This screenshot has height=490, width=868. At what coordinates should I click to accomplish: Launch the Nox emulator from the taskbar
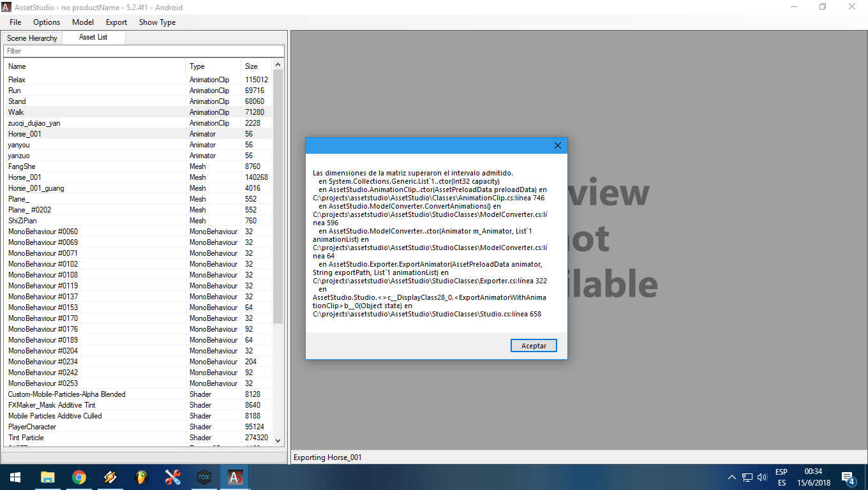click(x=204, y=477)
